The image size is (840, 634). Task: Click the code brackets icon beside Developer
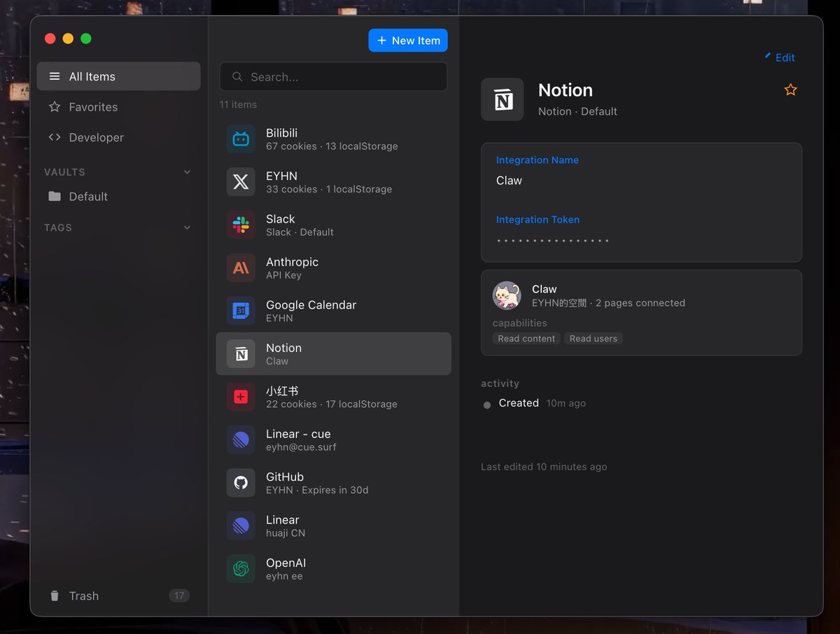click(55, 137)
